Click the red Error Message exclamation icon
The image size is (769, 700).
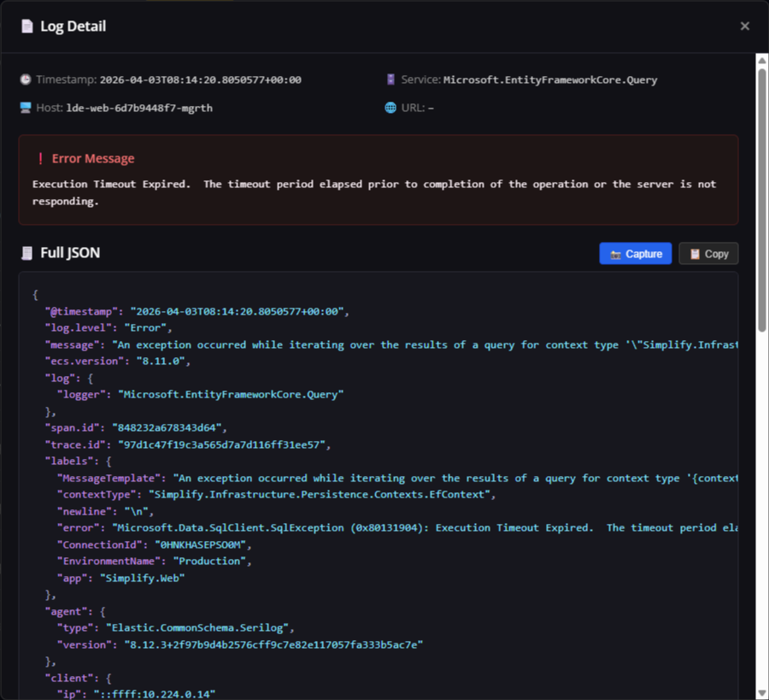click(x=40, y=159)
